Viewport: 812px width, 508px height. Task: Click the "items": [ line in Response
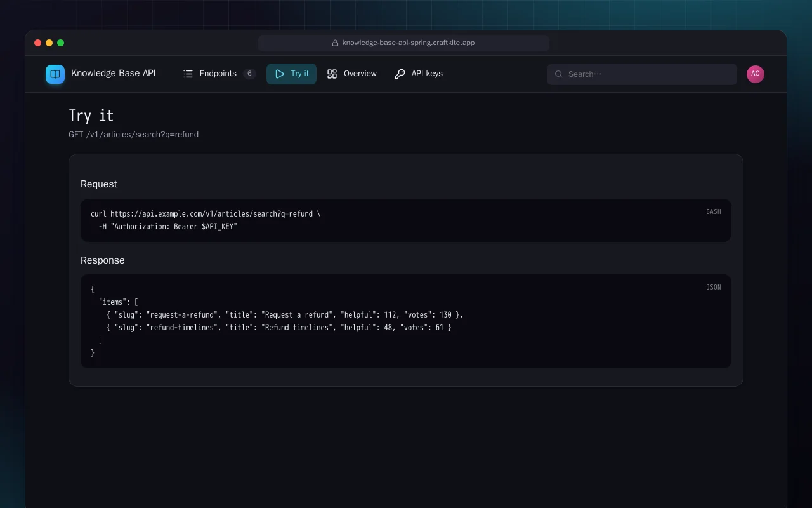119,302
